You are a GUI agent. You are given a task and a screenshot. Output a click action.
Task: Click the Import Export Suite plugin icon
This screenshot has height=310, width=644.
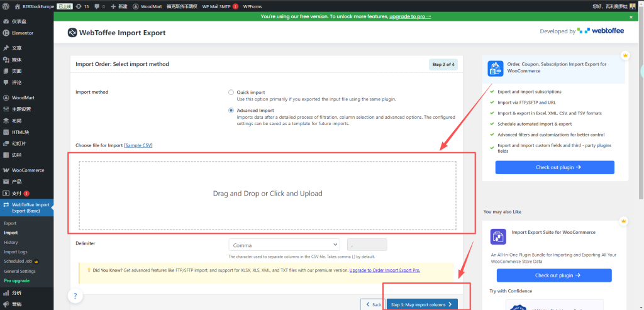coord(498,237)
